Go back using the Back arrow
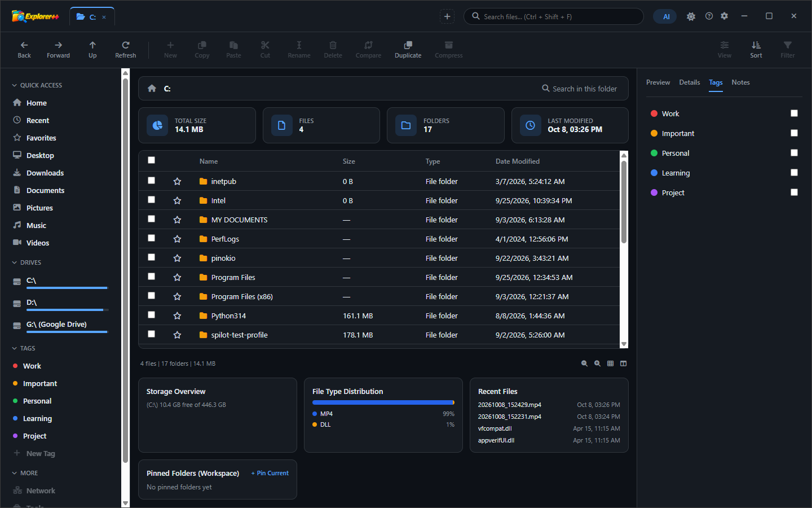812x508 pixels. [x=24, y=50]
